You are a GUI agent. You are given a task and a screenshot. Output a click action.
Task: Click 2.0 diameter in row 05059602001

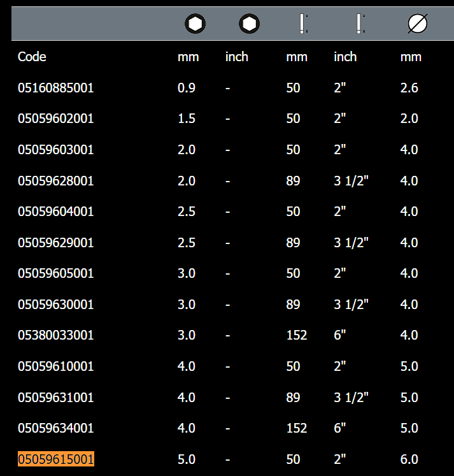[409, 119]
